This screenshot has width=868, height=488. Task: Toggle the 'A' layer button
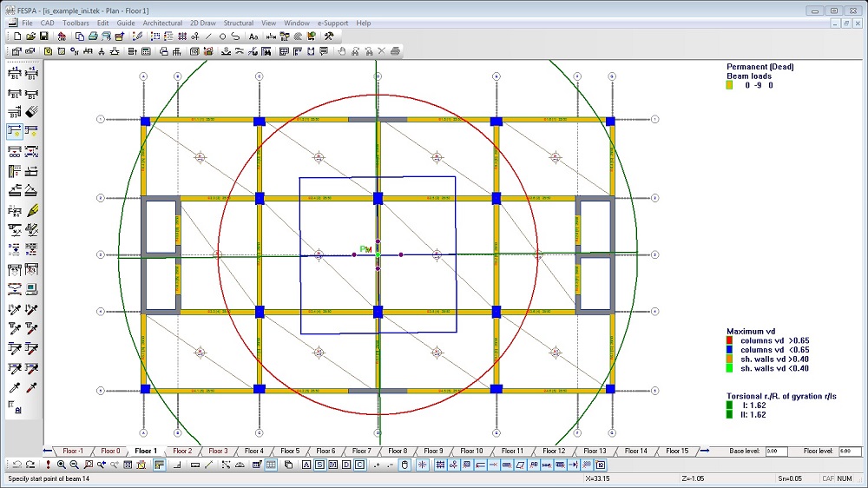(x=306, y=465)
